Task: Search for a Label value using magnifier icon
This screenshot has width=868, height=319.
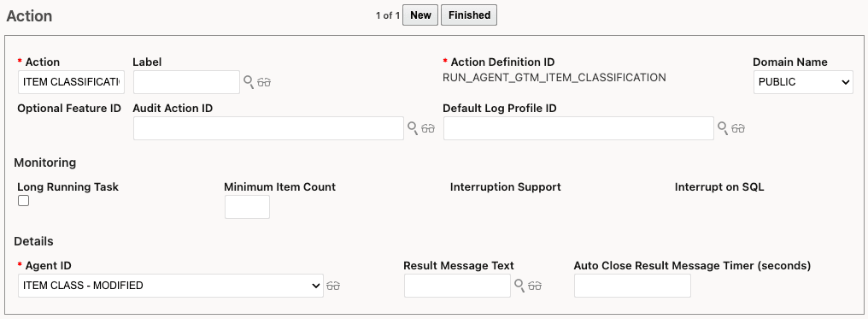Action: tap(249, 82)
